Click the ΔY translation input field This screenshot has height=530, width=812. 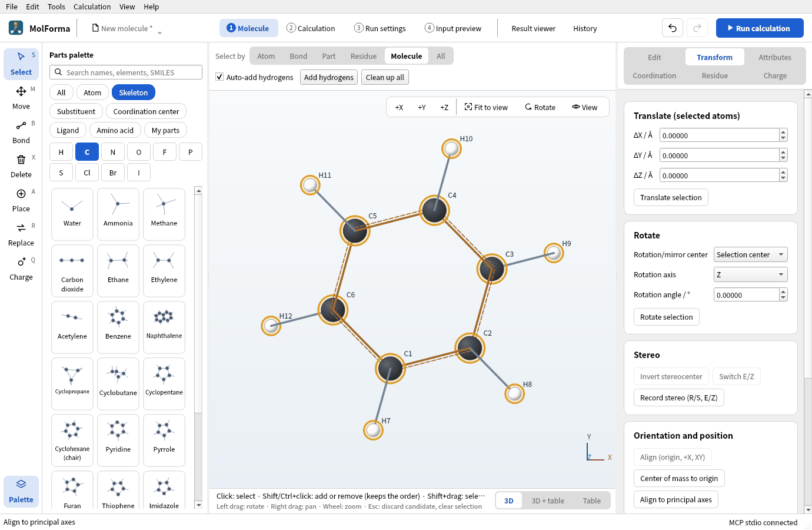720,155
